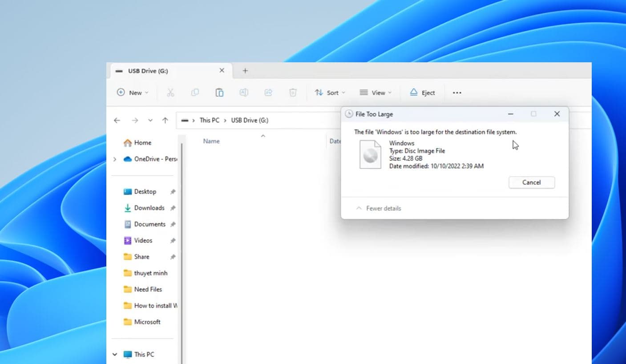626x364 pixels.
Task: Unpin Videos using its pin icon
Action: 173,240
